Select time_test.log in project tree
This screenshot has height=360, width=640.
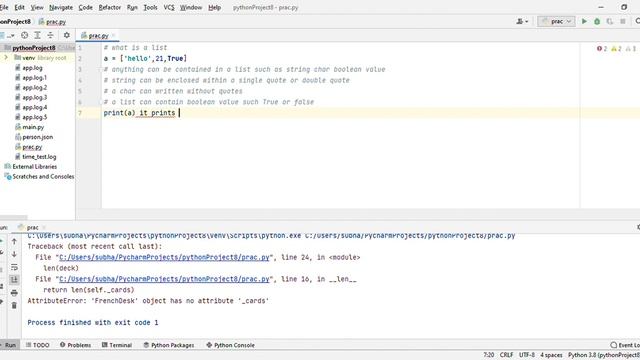coord(39,157)
